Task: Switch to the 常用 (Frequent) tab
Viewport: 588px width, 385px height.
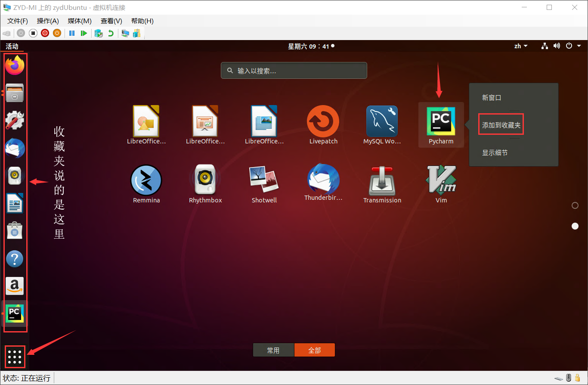Action: [x=273, y=350]
